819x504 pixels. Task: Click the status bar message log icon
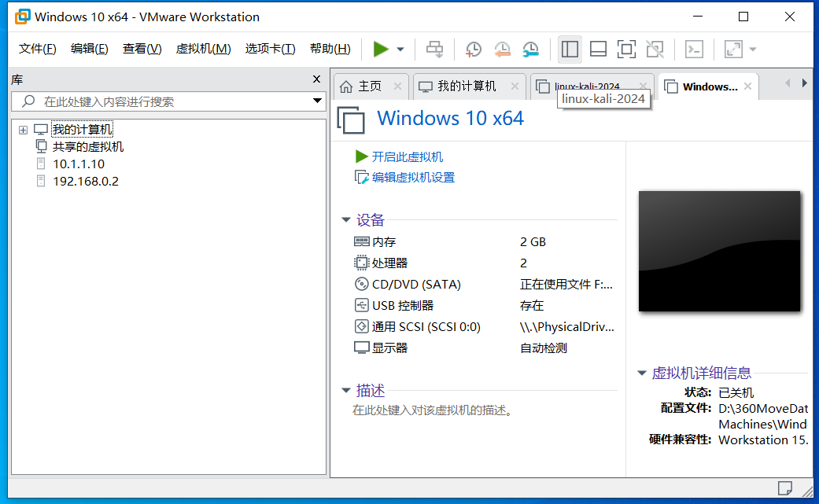click(x=784, y=488)
